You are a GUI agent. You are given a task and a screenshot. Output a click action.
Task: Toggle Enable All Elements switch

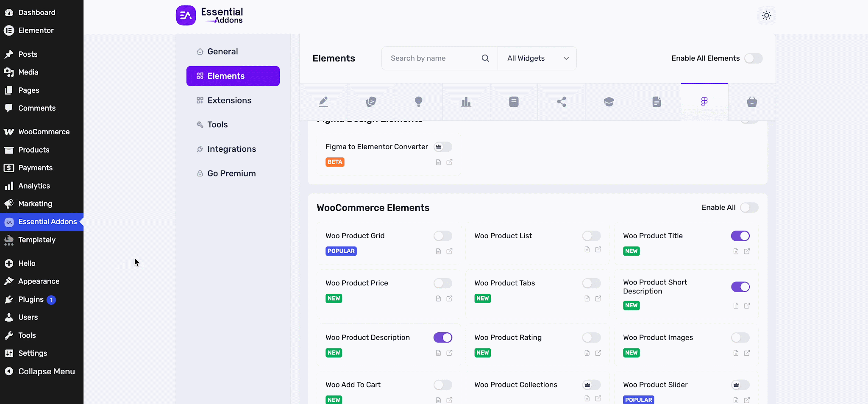click(x=754, y=59)
